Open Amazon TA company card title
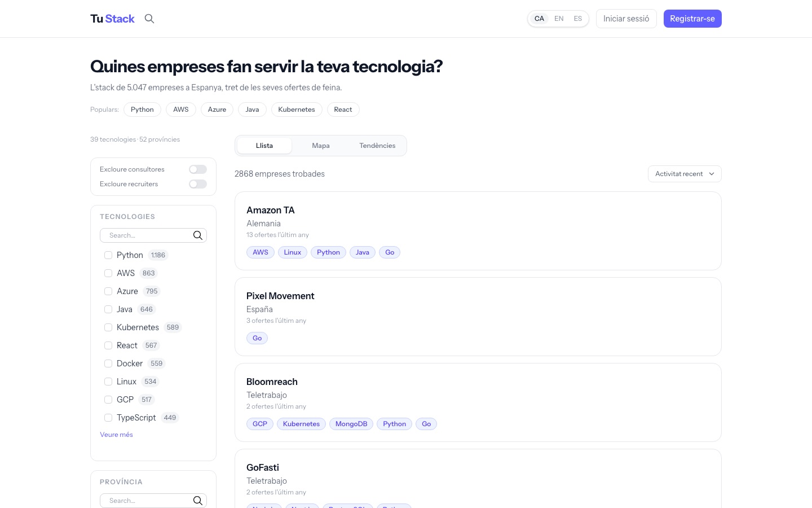 271,210
